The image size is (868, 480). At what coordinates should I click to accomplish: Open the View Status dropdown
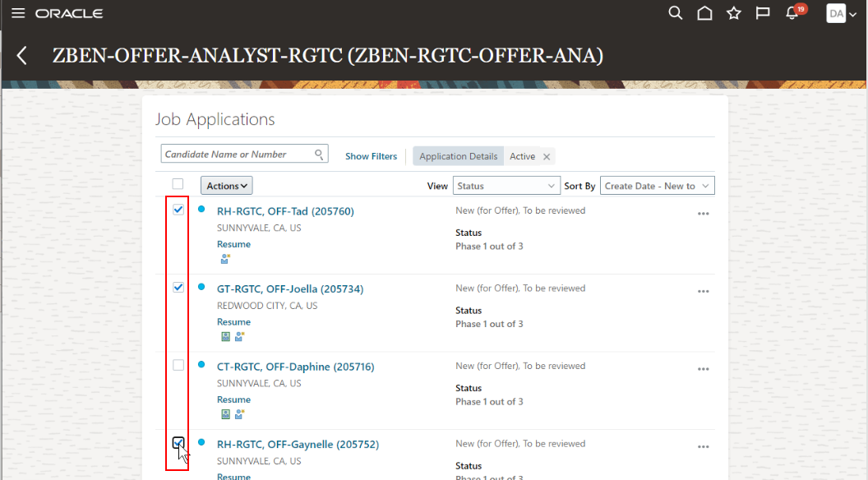(506, 186)
